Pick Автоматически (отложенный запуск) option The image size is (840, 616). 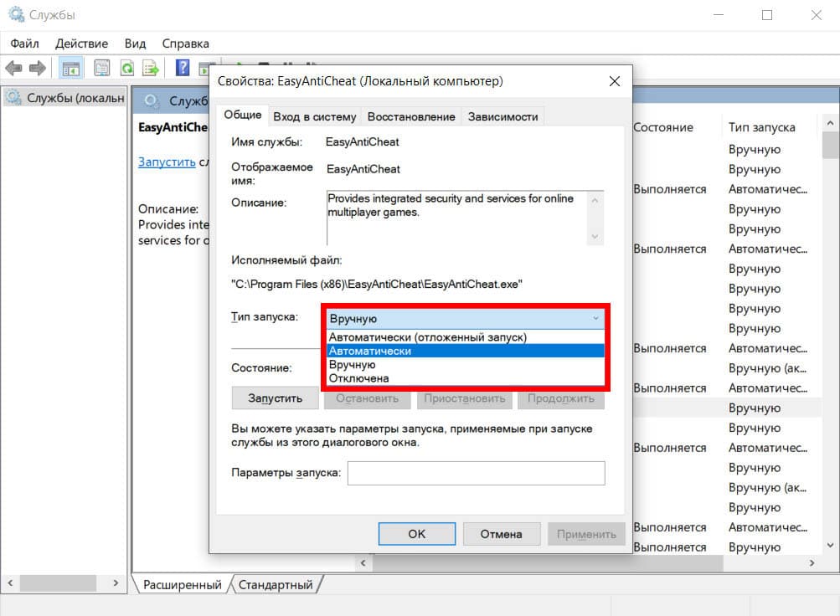tap(427, 337)
